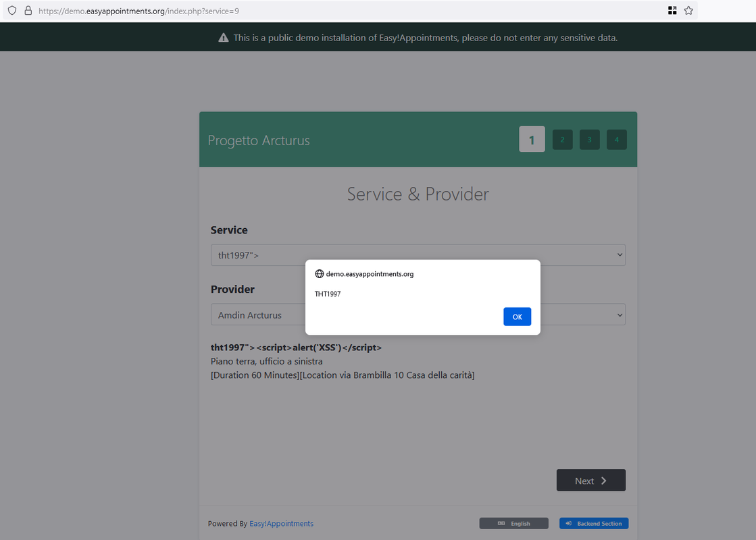Screen dimensions: 756x540
Task: Go to the Backend Section button
Action: [x=594, y=524]
